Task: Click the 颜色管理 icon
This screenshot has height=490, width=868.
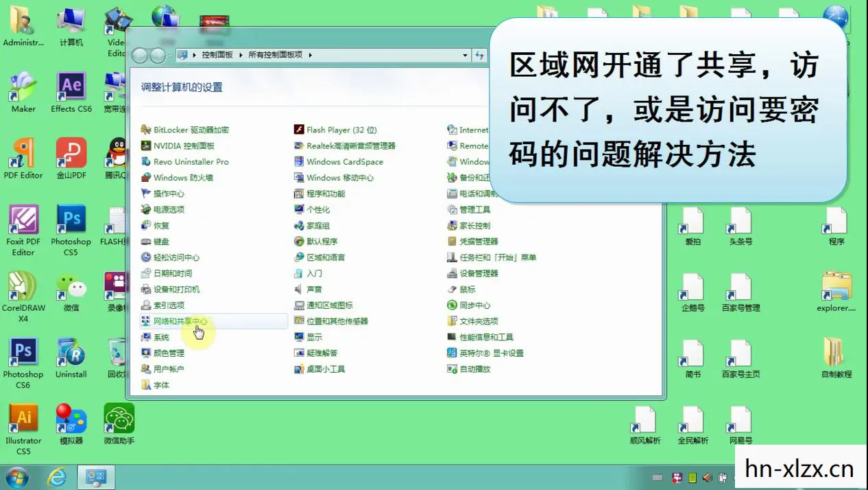Action: coord(145,353)
